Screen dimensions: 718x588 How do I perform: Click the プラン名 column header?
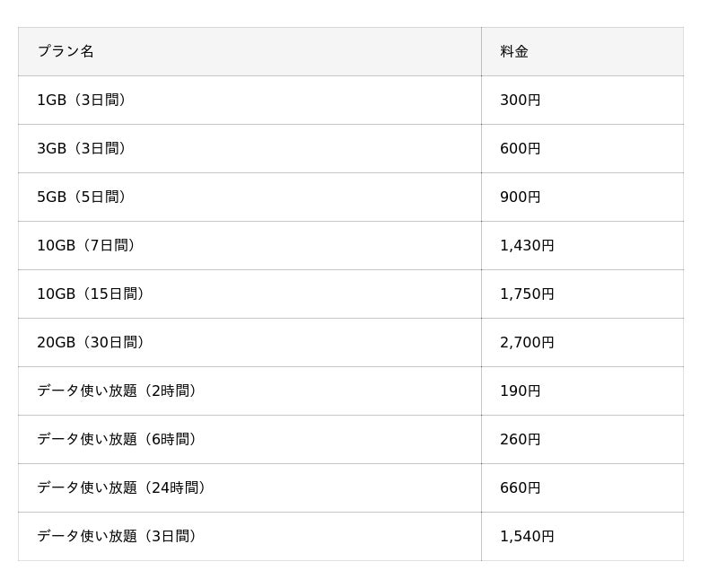point(66,51)
